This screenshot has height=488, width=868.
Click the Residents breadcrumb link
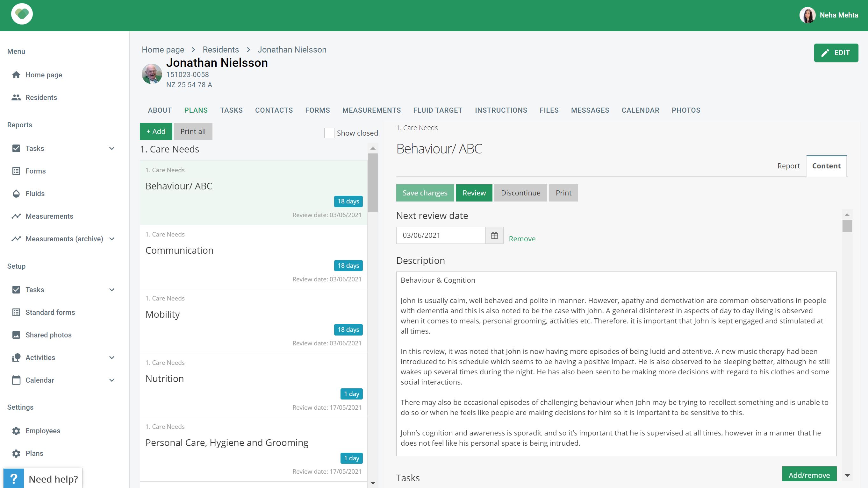pos(221,50)
